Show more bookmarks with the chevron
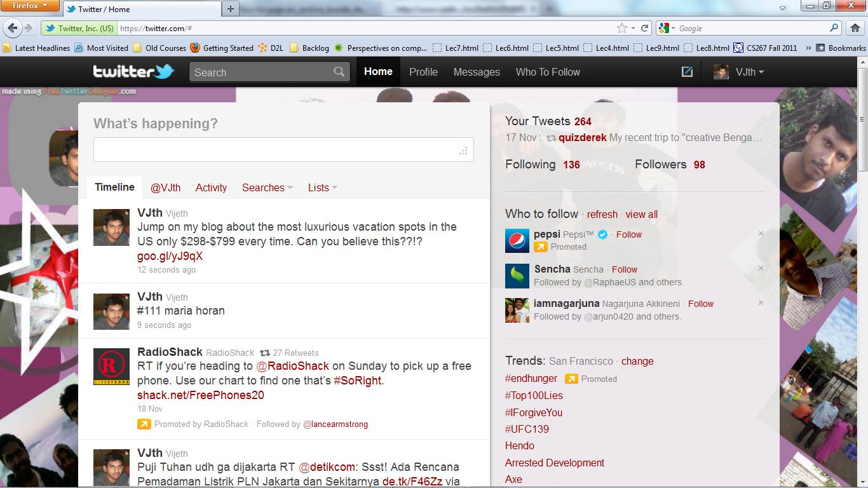This screenshot has height=488, width=868. point(808,48)
